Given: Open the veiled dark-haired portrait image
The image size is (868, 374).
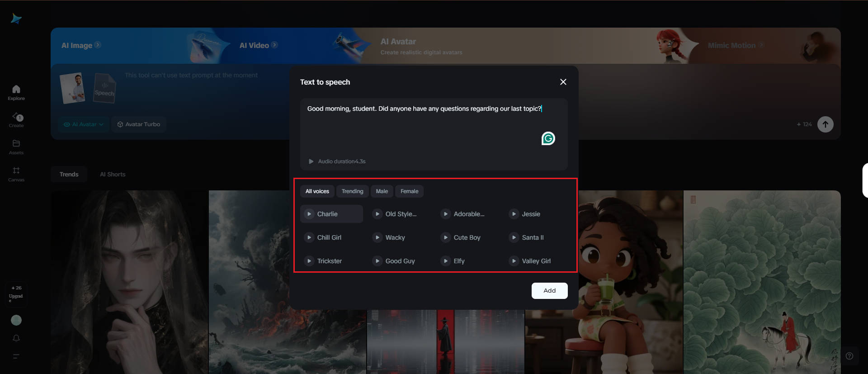Looking at the screenshot, I should [x=129, y=282].
